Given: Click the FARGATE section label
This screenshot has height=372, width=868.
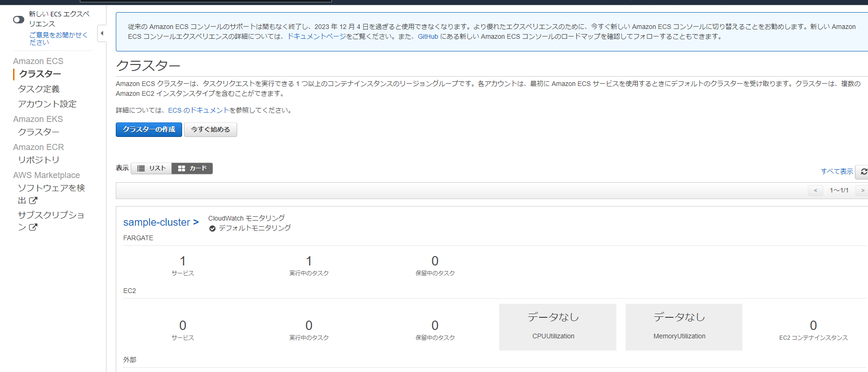Looking at the screenshot, I should click(138, 238).
